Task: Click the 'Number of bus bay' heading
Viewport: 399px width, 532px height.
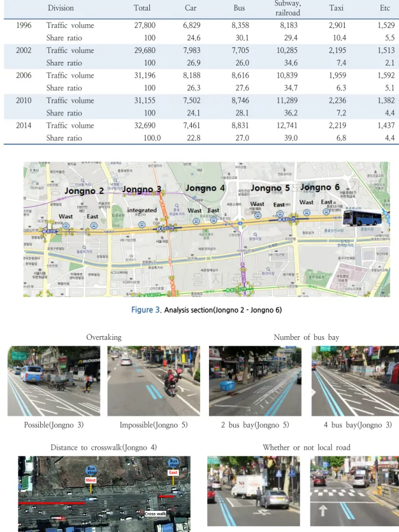Action: click(307, 337)
